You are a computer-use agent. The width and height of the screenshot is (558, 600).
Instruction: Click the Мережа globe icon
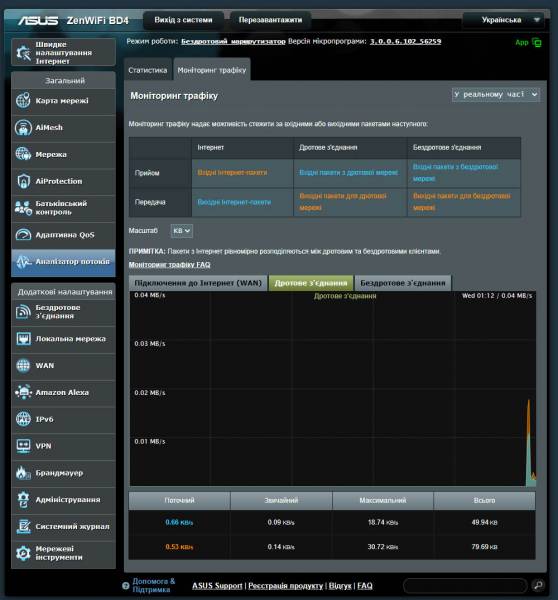click(23, 154)
